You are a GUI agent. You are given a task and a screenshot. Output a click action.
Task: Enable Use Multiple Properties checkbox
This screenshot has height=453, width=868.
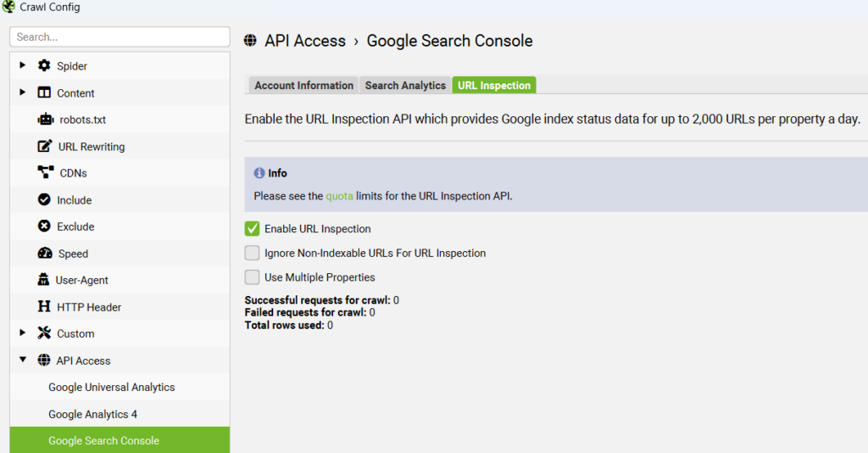coord(252,277)
